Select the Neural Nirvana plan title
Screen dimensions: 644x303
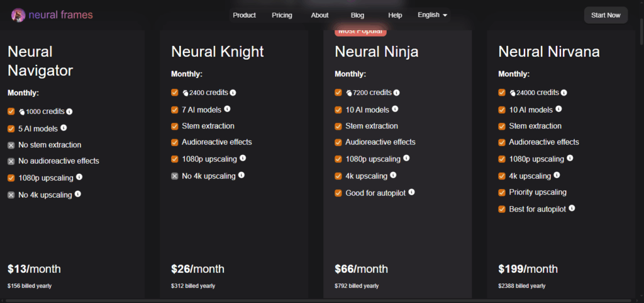(548, 52)
